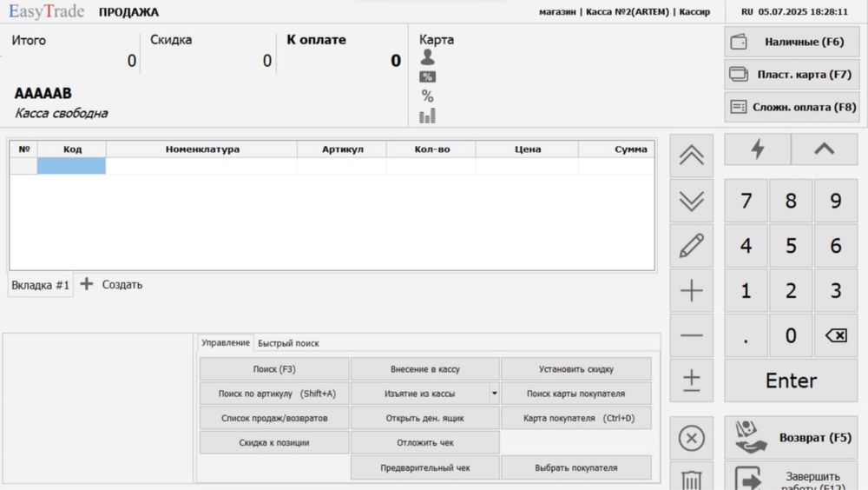The height and width of the screenshot is (490, 868).
Task: Click the keypad digit 7
Action: (x=746, y=201)
